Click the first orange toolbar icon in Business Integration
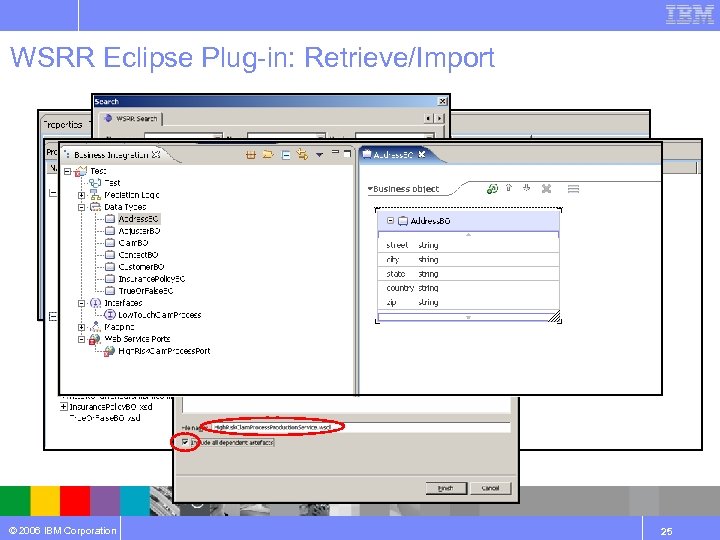This screenshot has height=540, width=720. click(251, 155)
